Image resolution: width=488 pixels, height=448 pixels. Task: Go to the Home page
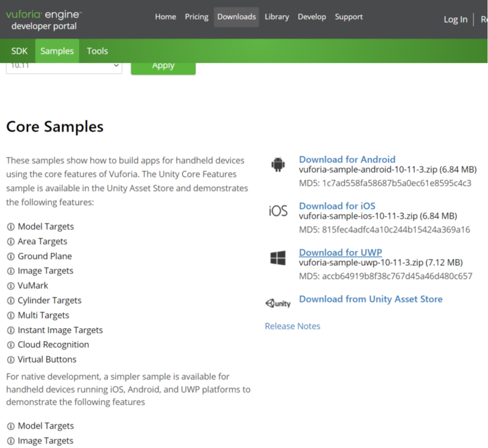(x=166, y=17)
